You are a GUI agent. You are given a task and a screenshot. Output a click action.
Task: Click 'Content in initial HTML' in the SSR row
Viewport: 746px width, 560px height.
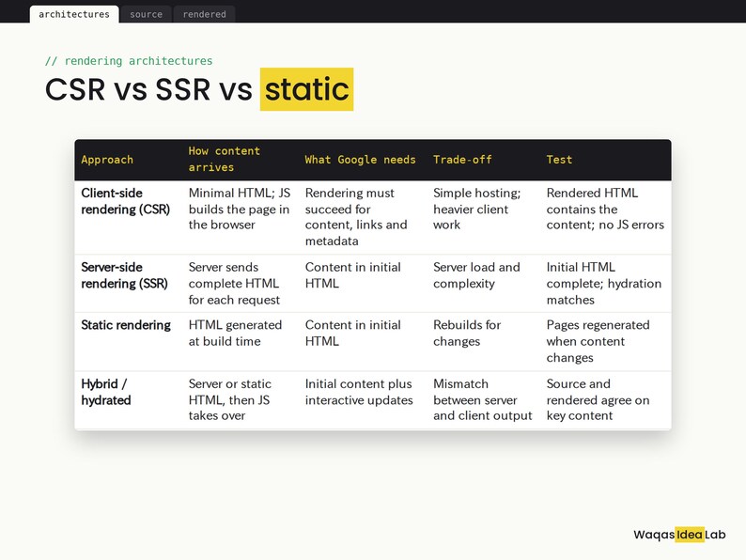tap(353, 275)
